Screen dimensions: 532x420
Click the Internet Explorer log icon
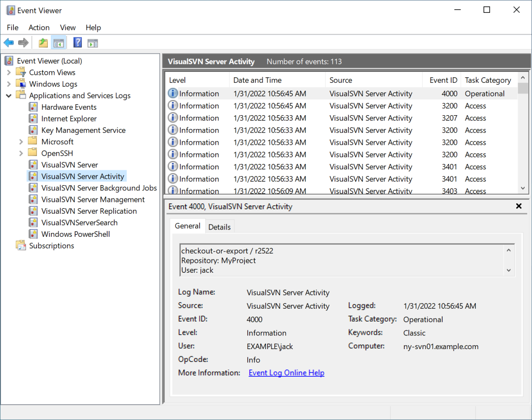[33, 118]
